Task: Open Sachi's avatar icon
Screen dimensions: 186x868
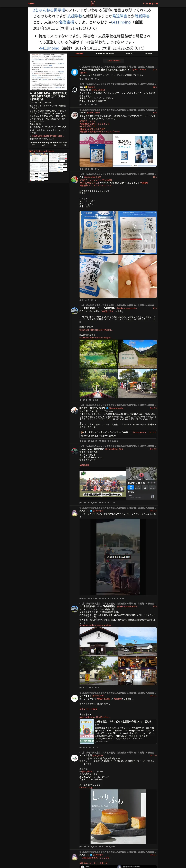Action: 75,115
